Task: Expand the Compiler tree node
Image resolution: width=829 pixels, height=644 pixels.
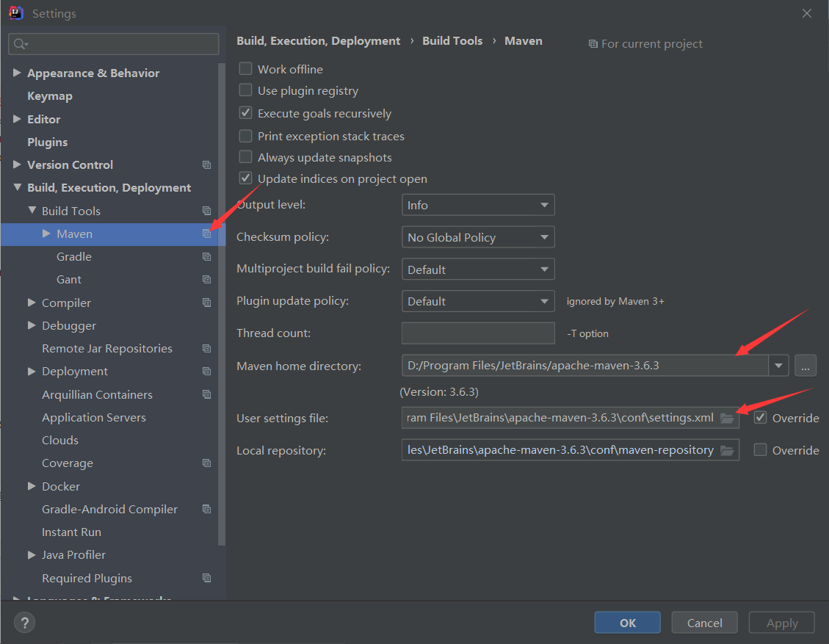Action: [32, 303]
